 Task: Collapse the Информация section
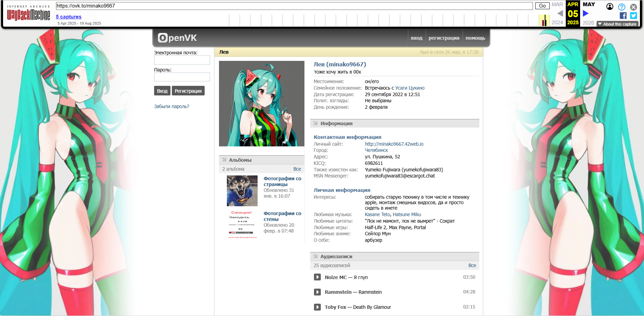pos(315,123)
